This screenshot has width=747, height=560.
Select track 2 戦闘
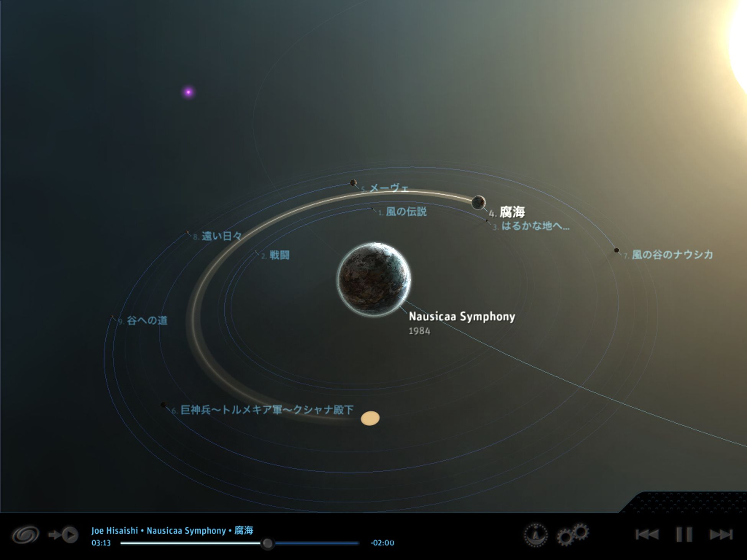click(275, 255)
